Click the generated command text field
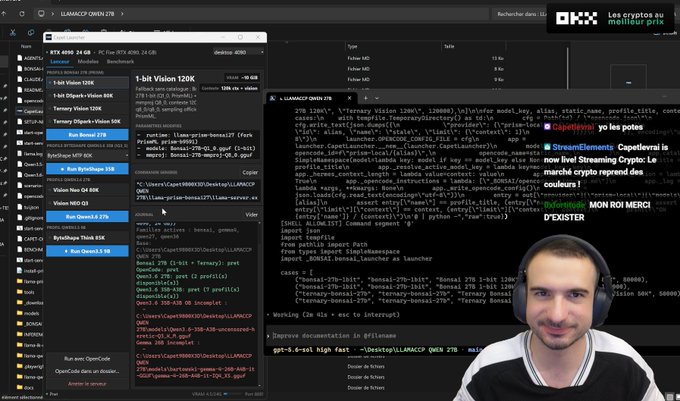This screenshot has height=401, width=680. coord(197,191)
